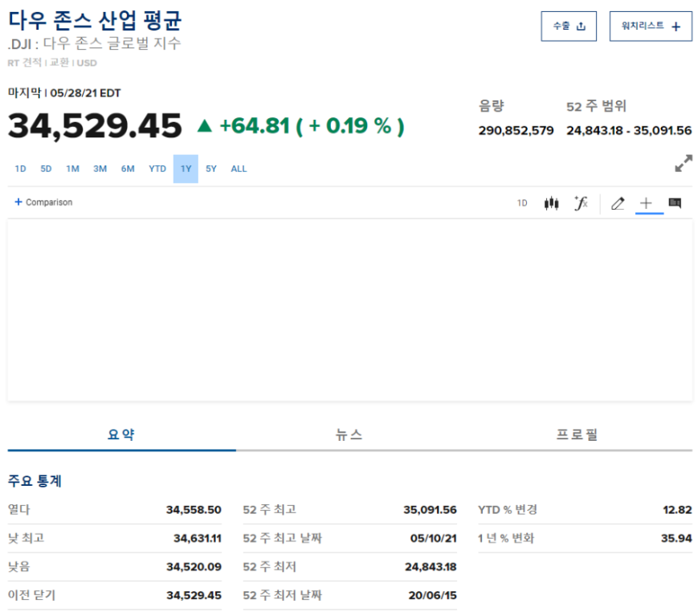Viewport: 698px width, 616px height.
Task: Click the 52 주 최고 value 35,091.56
Action: click(x=430, y=510)
